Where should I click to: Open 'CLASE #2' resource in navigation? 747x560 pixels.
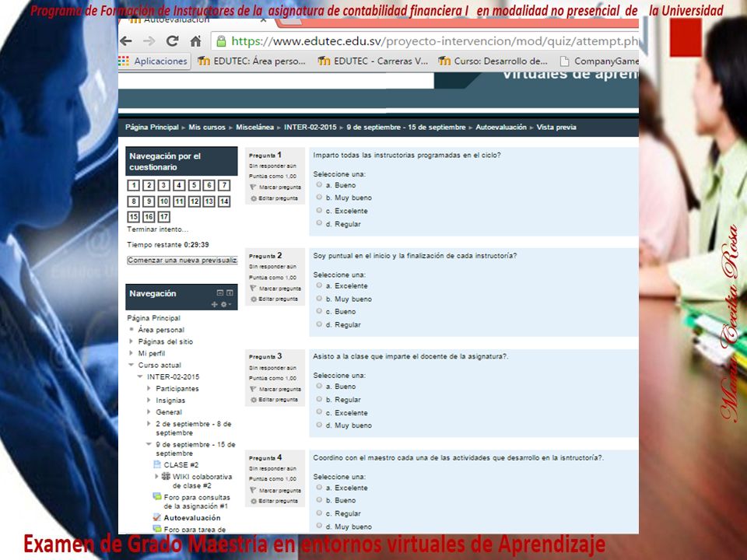coord(176,465)
